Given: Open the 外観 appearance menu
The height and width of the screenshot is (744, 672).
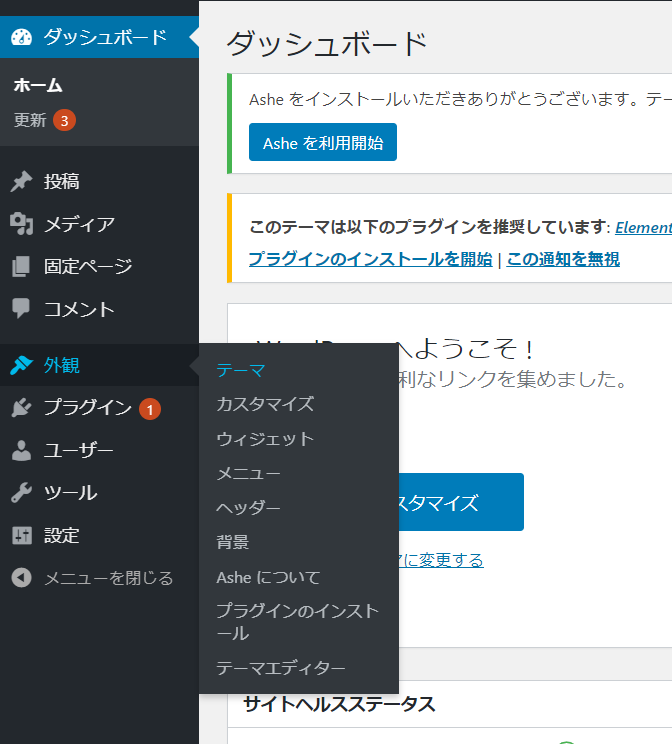Looking at the screenshot, I should [x=99, y=365].
